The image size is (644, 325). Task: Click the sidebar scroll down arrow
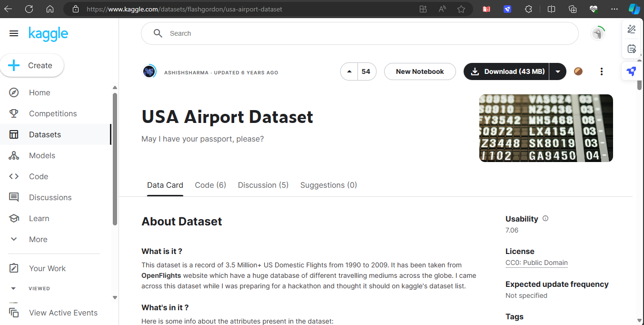click(x=115, y=298)
